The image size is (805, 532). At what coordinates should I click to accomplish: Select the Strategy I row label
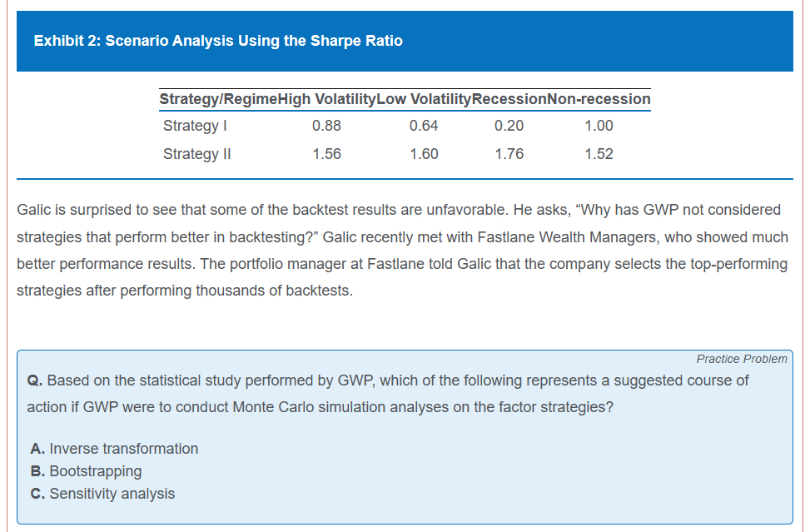click(196, 126)
